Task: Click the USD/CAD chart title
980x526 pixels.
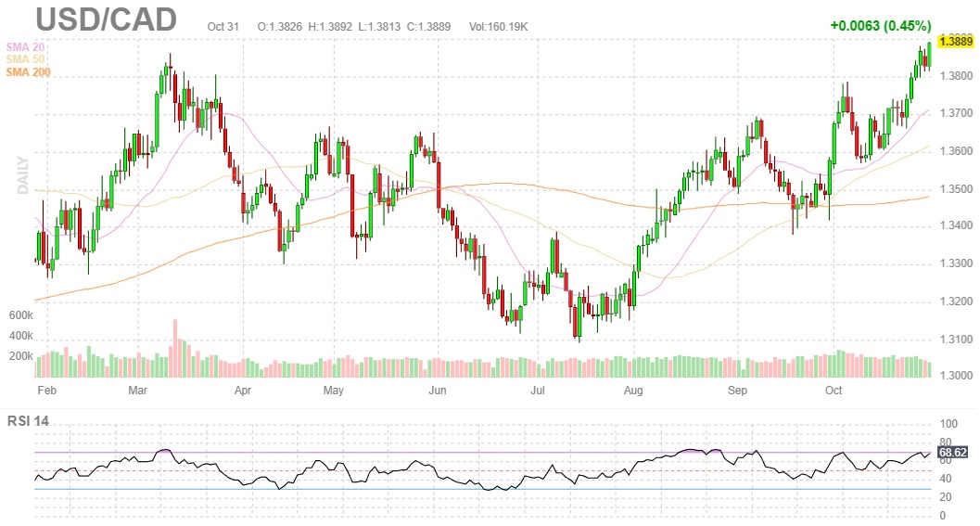Action: point(107,19)
